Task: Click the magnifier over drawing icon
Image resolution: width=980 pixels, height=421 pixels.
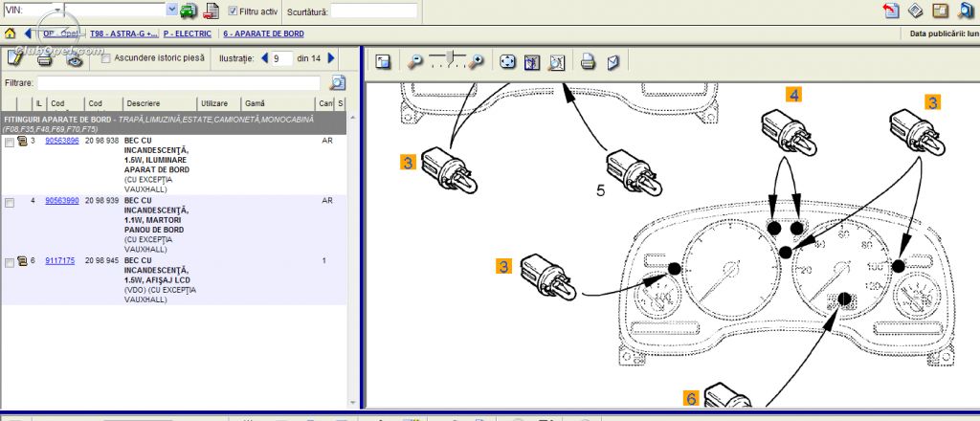Action: pyautogui.click(x=556, y=61)
